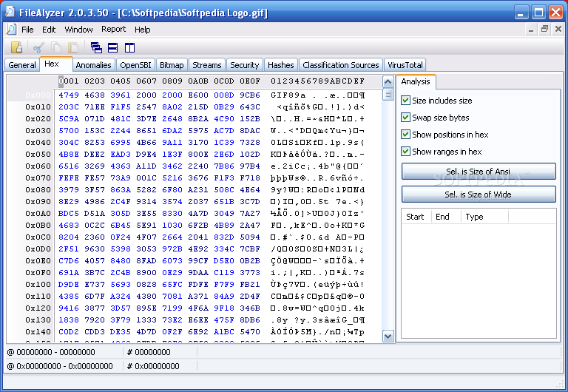Open the File menu
This screenshot has width=568, height=392.
pyautogui.click(x=27, y=30)
